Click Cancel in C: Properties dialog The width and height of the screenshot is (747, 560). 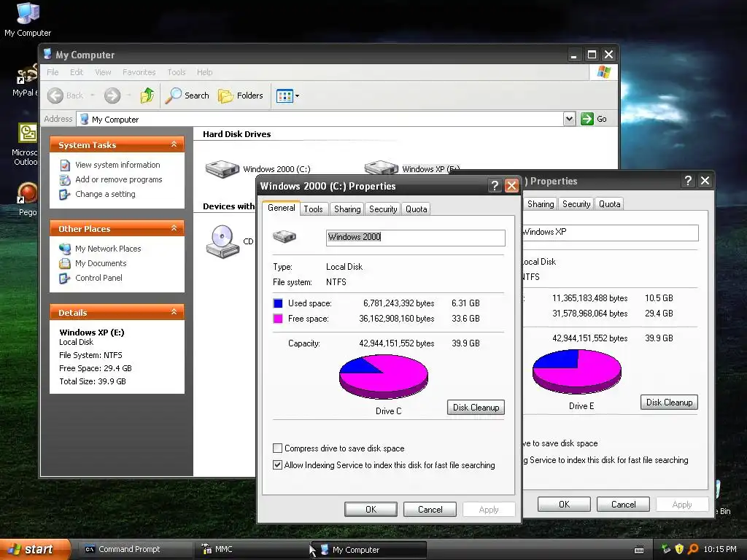(x=430, y=510)
